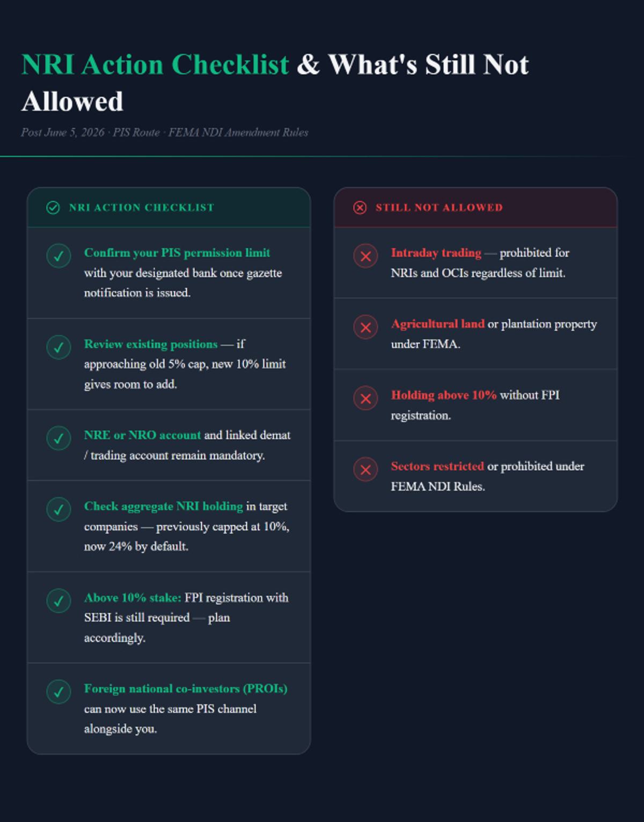Select the X icon next to Agricultural land
This screenshot has width=644, height=822.
(x=365, y=327)
